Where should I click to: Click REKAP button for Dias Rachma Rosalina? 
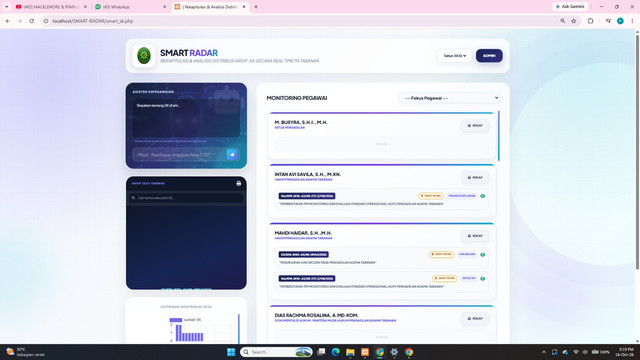[x=475, y=318]
